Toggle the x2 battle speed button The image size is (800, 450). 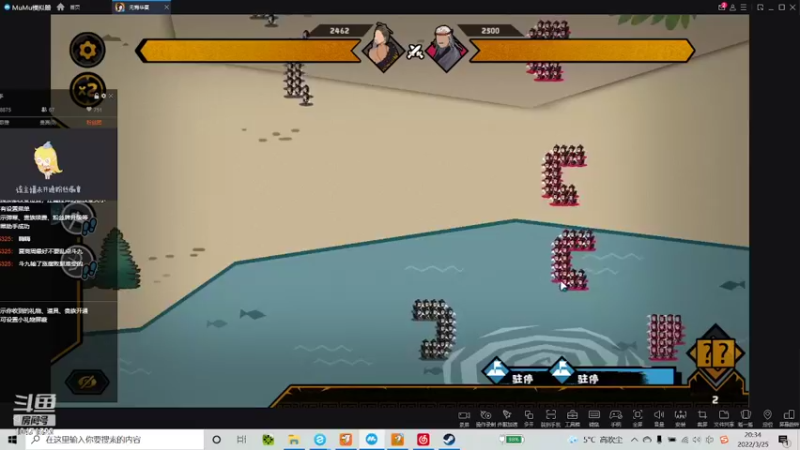[x=87, y=90]
